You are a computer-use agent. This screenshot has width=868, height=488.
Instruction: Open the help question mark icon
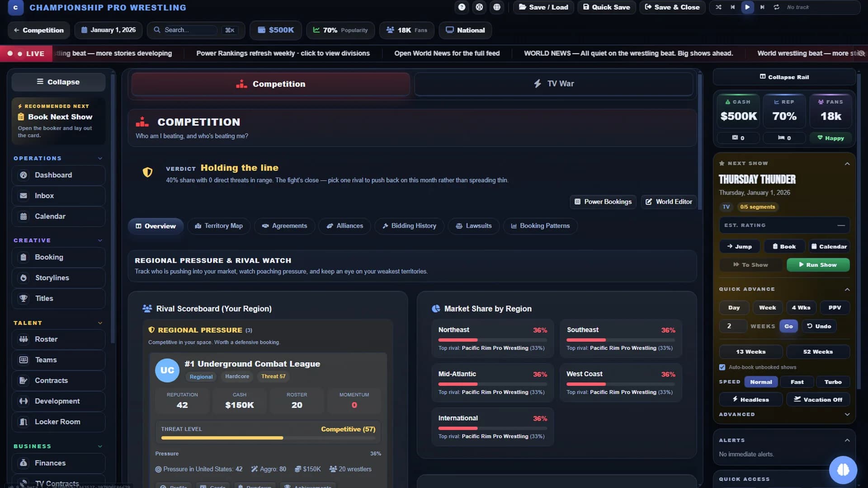462,7
